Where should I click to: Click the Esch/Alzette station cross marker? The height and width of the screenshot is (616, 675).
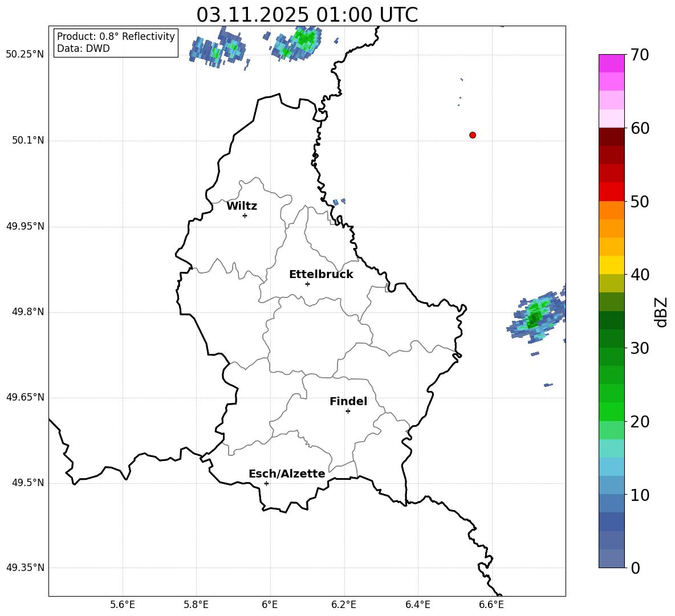coord(266,483)
